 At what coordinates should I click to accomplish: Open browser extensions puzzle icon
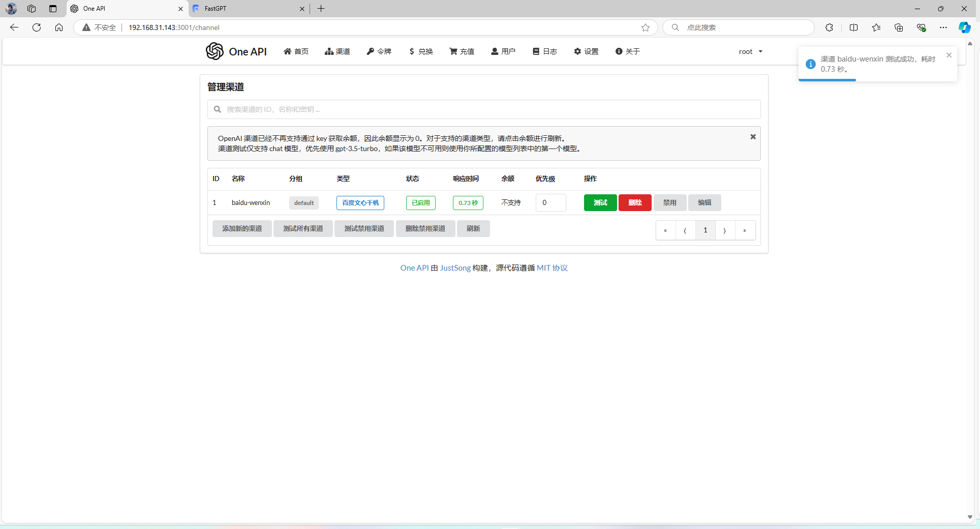click(829, 27)
